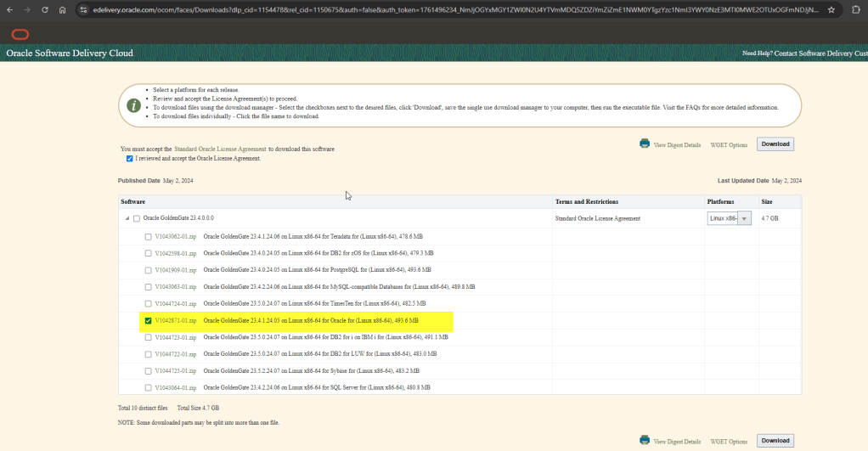This screenshot has width=868, height=451.
Task: Click the top Download button
Action: [x=775, y=144]
